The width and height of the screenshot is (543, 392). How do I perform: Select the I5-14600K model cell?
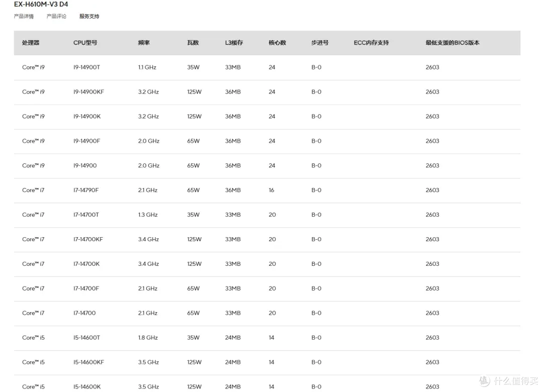[87, 387]
